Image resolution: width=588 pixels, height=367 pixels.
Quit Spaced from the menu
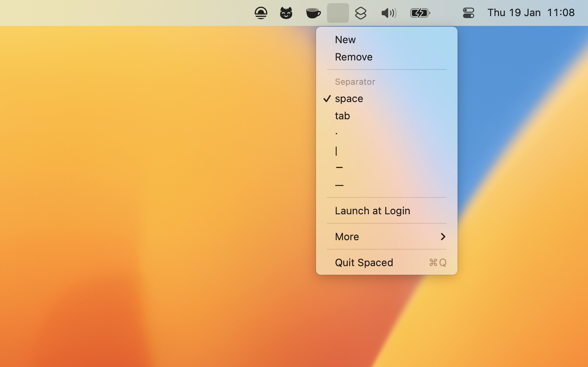click(364, 262)
